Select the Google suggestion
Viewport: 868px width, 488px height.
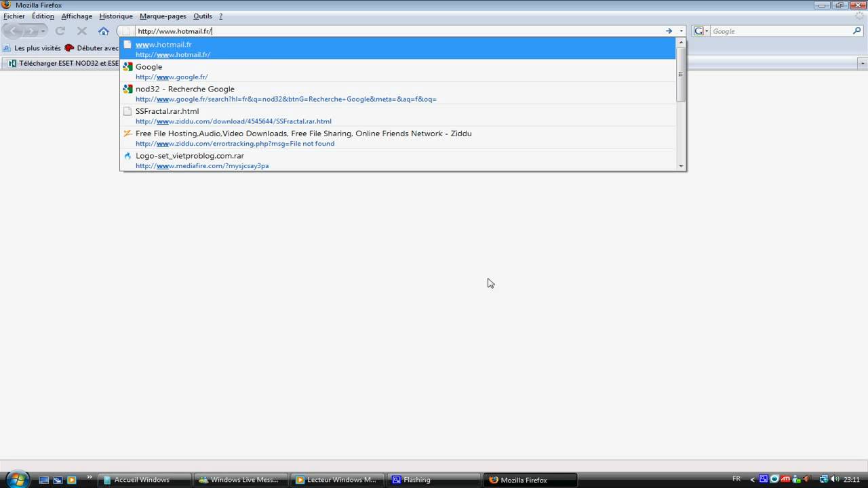pyautogui.click(x=398, y=71)
